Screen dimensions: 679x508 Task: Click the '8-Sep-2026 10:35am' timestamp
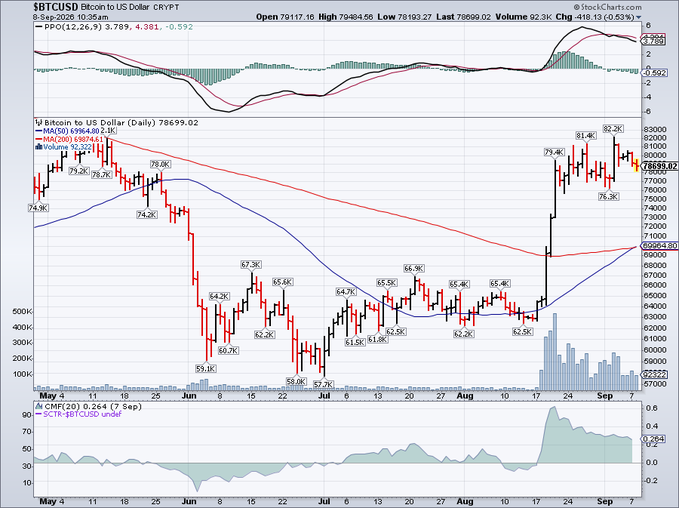tap(71, 17)
